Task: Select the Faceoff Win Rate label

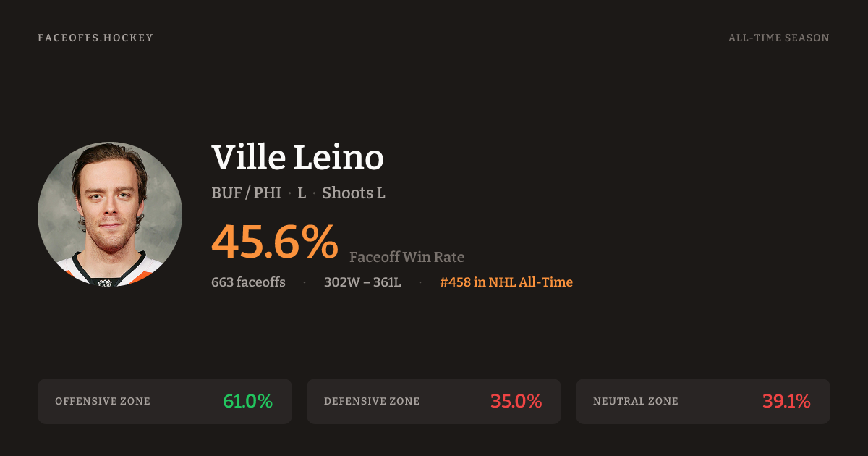Action: [x=407, y=257]
